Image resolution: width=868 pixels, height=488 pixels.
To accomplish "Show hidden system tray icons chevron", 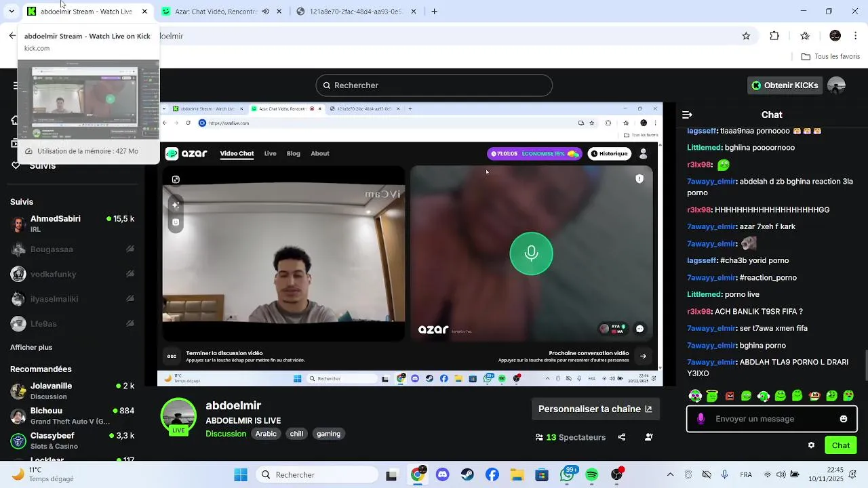I will (x=670, y=475).
